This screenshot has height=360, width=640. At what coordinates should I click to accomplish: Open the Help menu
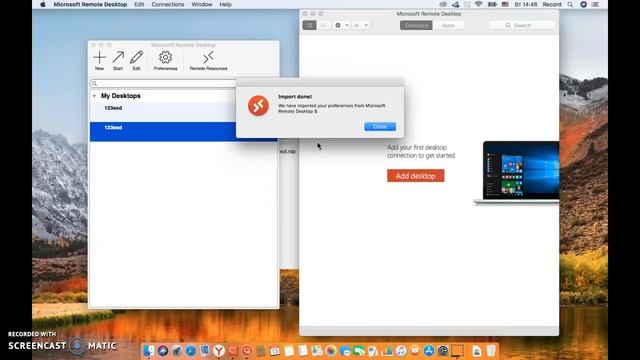point(225,4)
